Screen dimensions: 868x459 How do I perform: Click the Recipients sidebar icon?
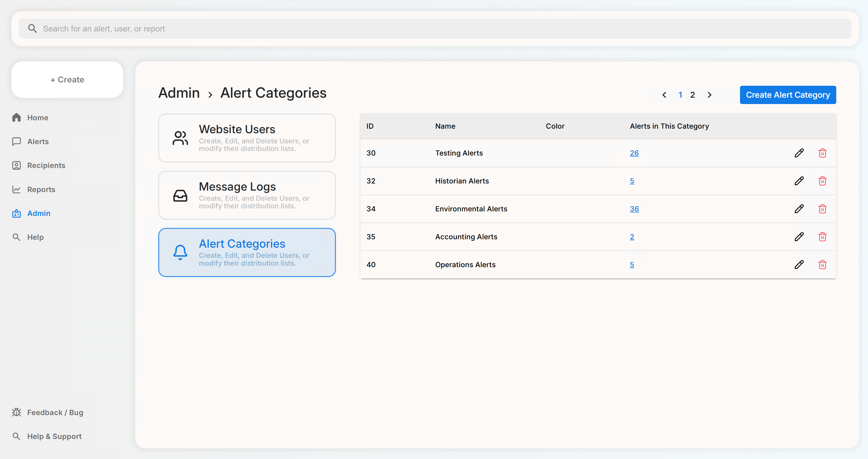point(17,165)
